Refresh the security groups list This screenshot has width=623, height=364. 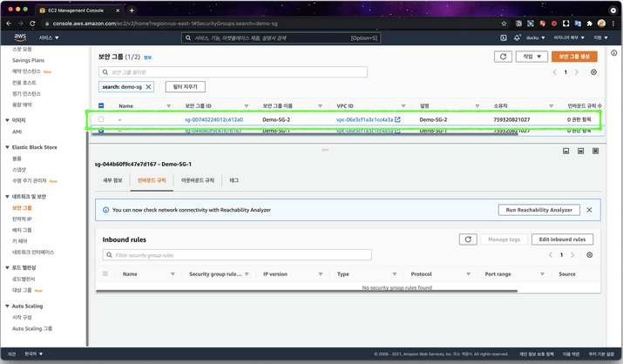pos(502,56)
